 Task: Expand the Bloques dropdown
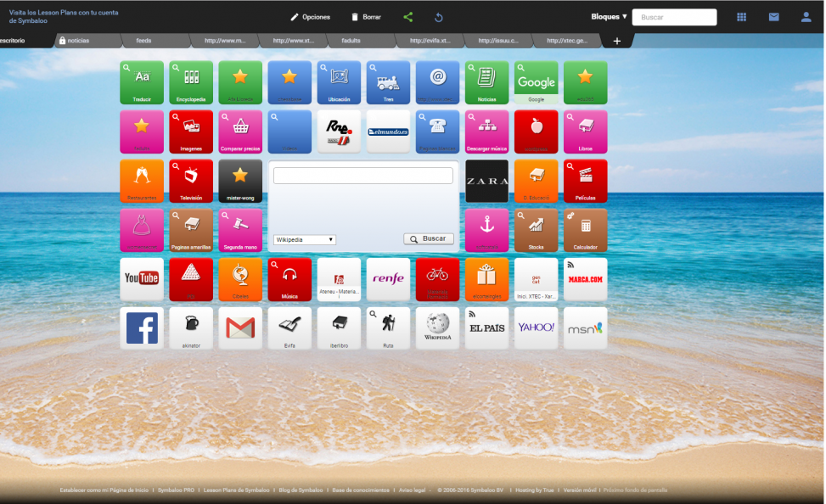click(x=609, y=17)
